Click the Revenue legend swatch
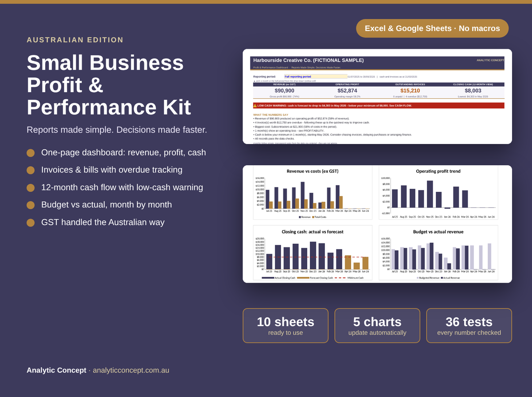Screen dimensions: 532x397 tap(300, 217)
